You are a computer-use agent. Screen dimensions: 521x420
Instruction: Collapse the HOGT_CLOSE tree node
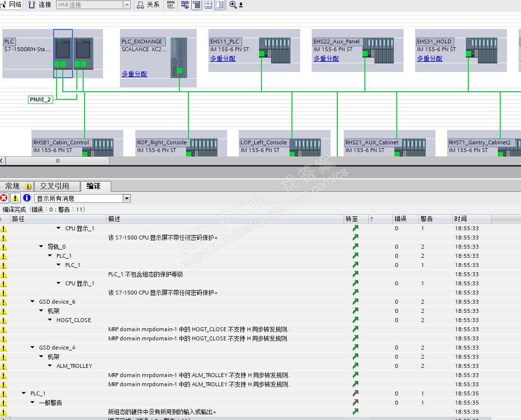click(50, 320)
